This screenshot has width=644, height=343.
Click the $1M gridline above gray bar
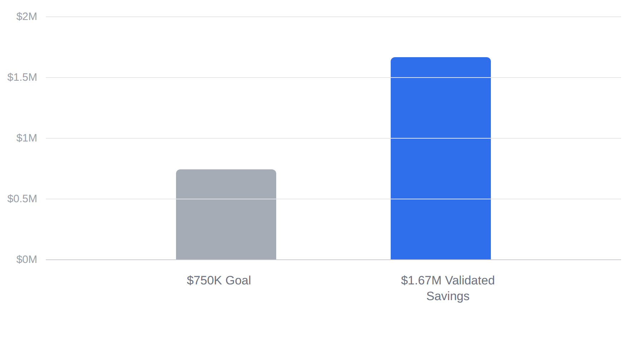(226, 138)
